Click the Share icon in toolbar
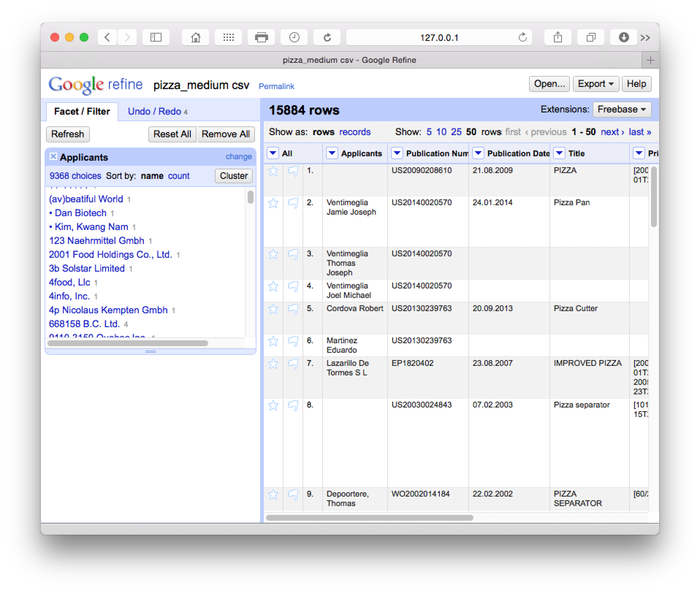 (x=558, y=37)
